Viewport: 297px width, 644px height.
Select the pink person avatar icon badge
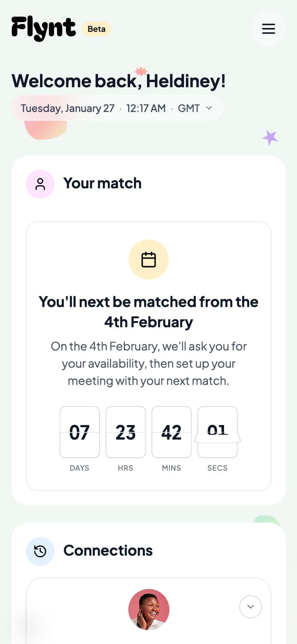(40, 184)
